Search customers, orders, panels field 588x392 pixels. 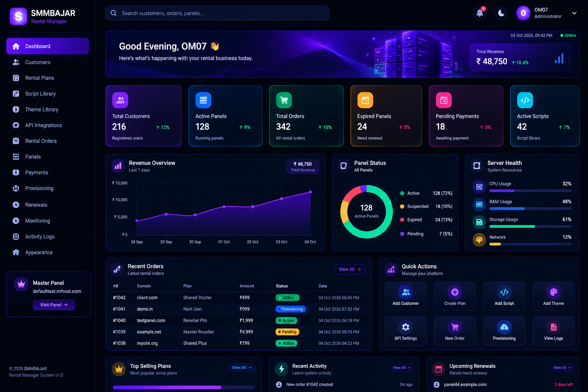click(217, 13)
